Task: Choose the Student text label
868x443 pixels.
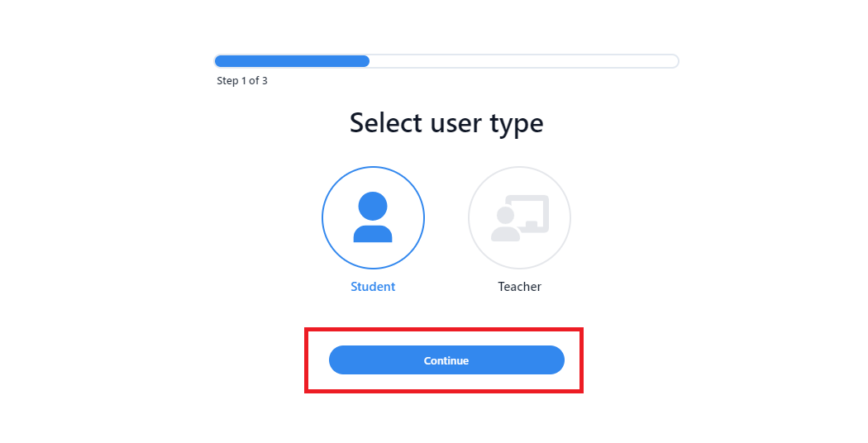Action: 373,287
